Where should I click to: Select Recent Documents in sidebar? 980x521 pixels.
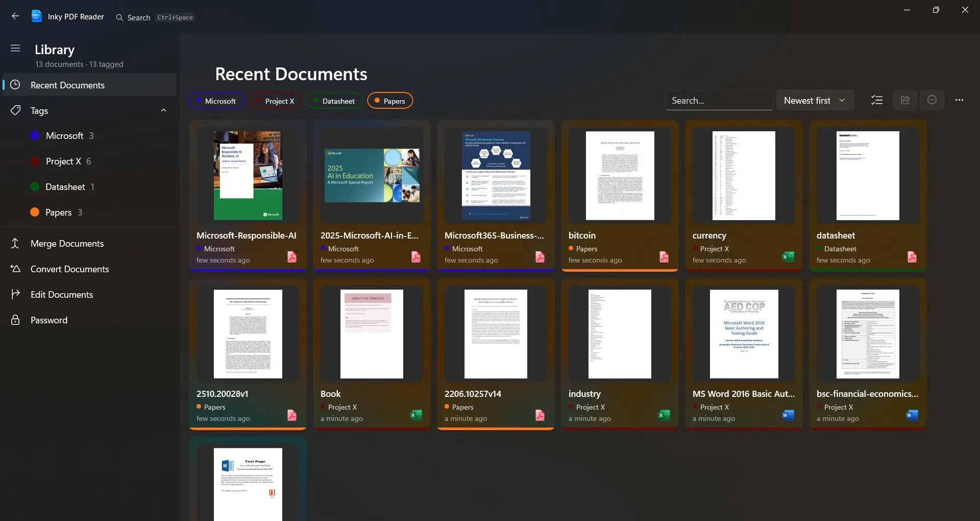pyautogui.click(x=89, y=85)
